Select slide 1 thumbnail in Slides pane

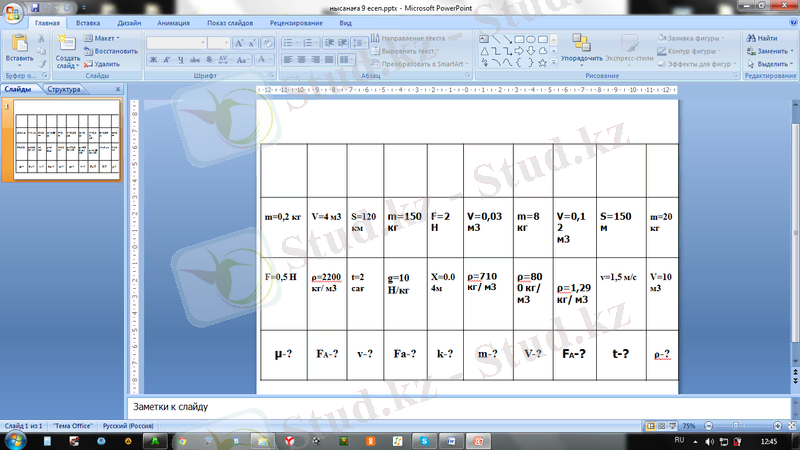click(x=66, y=140)
